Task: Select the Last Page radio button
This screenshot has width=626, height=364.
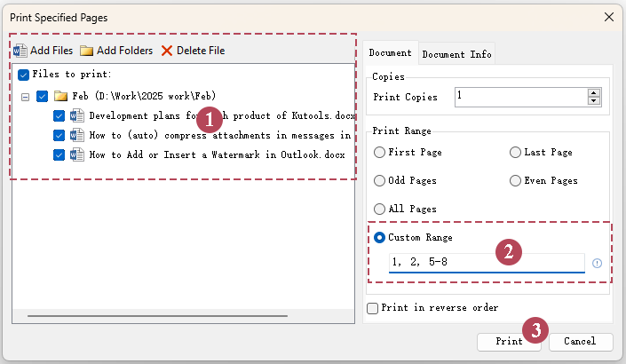Action: [515, 152]
